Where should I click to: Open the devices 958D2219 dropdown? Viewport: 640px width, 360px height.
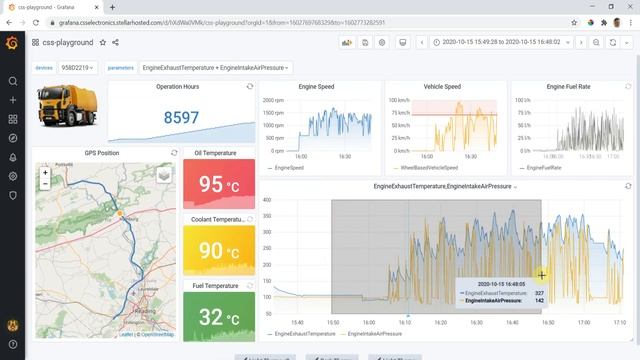[x=78, y=68]
